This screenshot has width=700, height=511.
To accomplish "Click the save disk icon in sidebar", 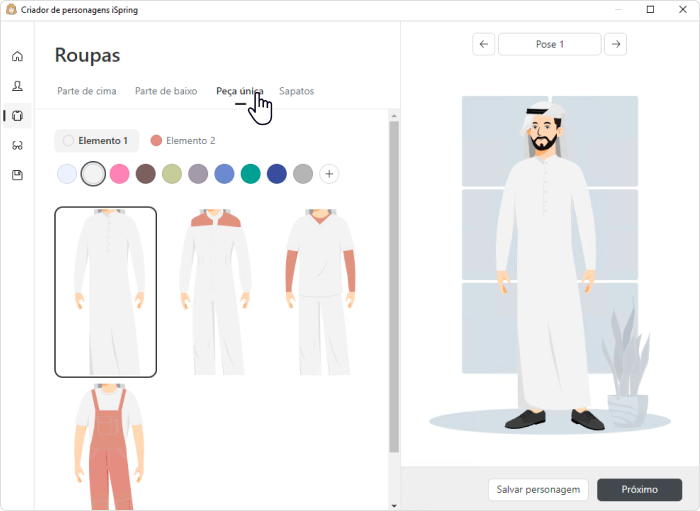I will [x=17, y=175].
